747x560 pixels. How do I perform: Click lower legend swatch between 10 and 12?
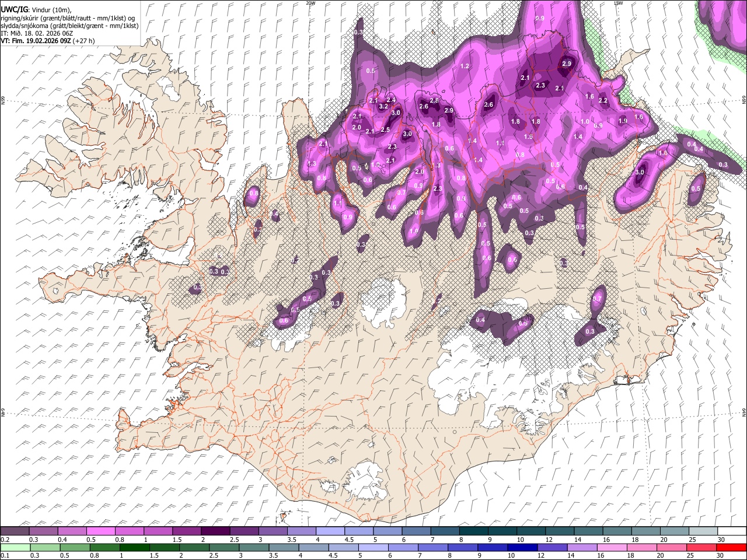coord(522,547)
